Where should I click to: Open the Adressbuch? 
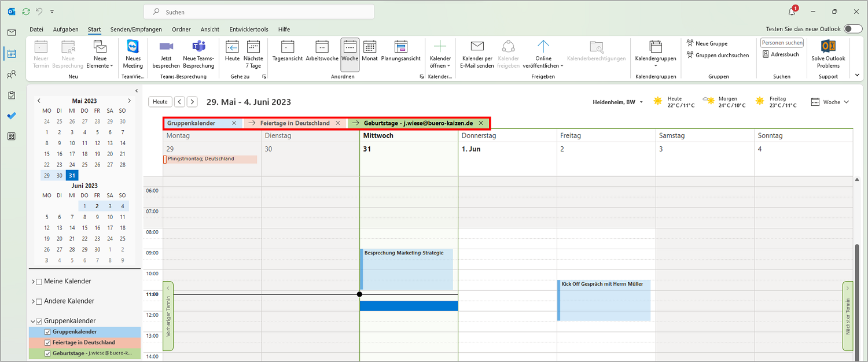781,54
